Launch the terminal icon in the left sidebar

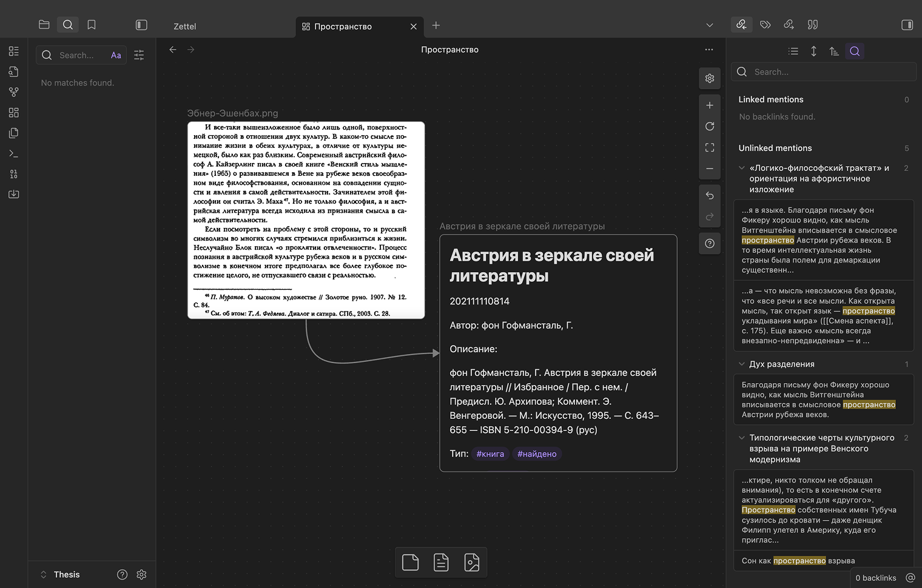pos(13,153)
